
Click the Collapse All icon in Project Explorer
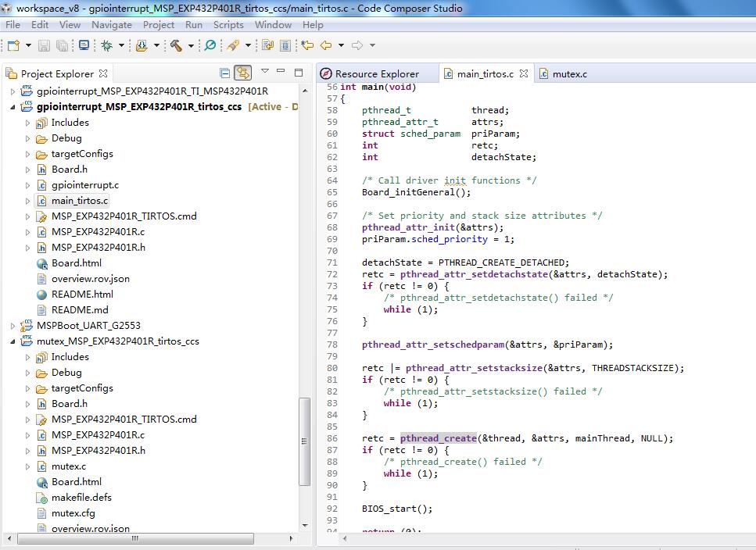point(225,73)
